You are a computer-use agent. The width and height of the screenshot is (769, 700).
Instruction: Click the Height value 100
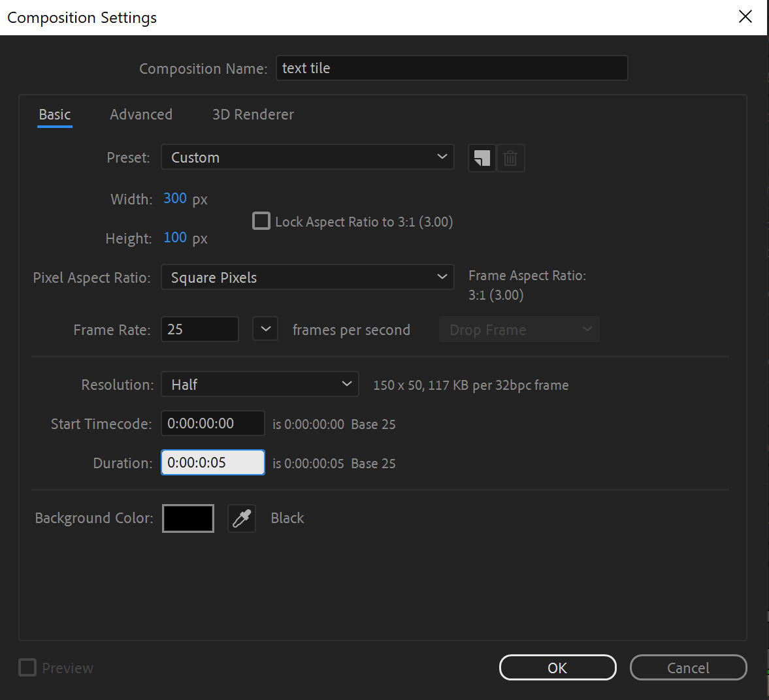pos(175,238)
